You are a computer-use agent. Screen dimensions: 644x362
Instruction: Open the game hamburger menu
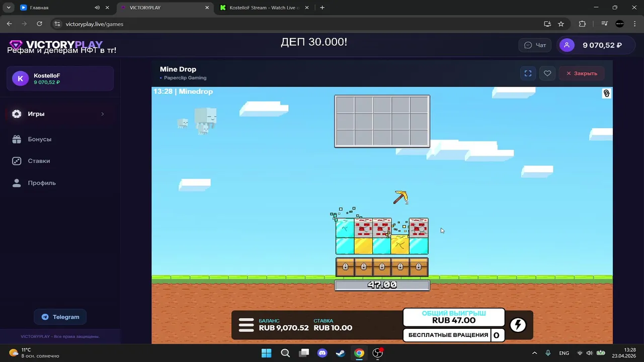tap(246, 325)
